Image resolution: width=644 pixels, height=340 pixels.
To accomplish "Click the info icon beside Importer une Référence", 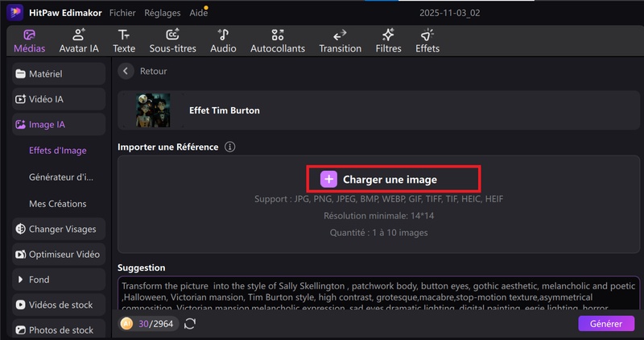I will 230,147.
